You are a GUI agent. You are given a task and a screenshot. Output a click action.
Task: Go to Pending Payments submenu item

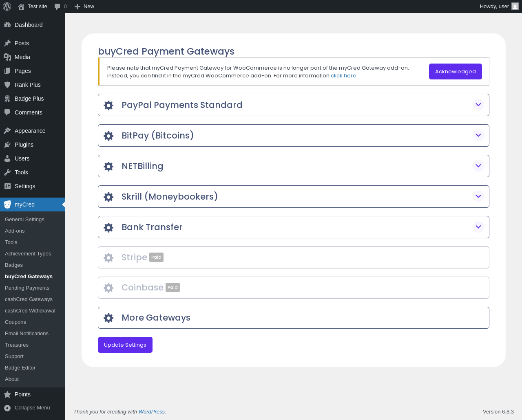click(x=27, y=288)
